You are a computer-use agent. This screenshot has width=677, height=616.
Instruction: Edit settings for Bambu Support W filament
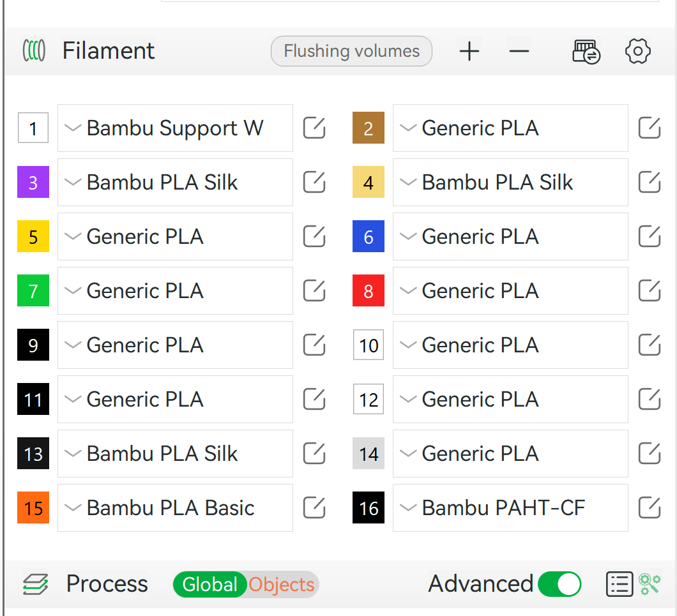(314, 128)
